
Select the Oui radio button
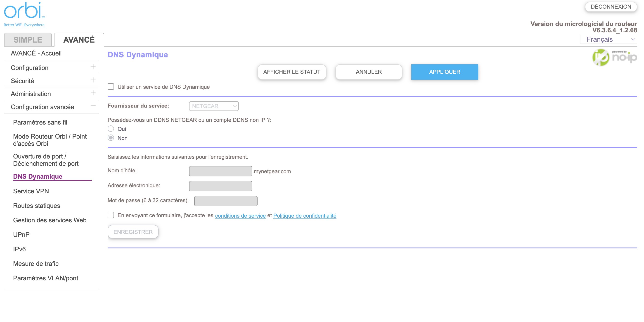pyautogui.click(x=111, y=129)
